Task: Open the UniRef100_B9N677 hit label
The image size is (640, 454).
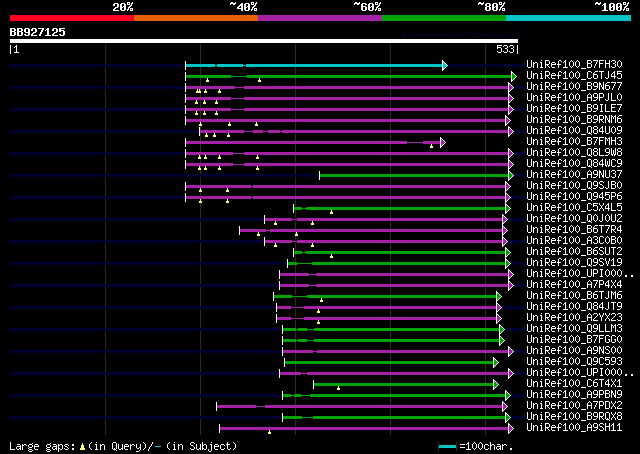Action: point(574,86)
